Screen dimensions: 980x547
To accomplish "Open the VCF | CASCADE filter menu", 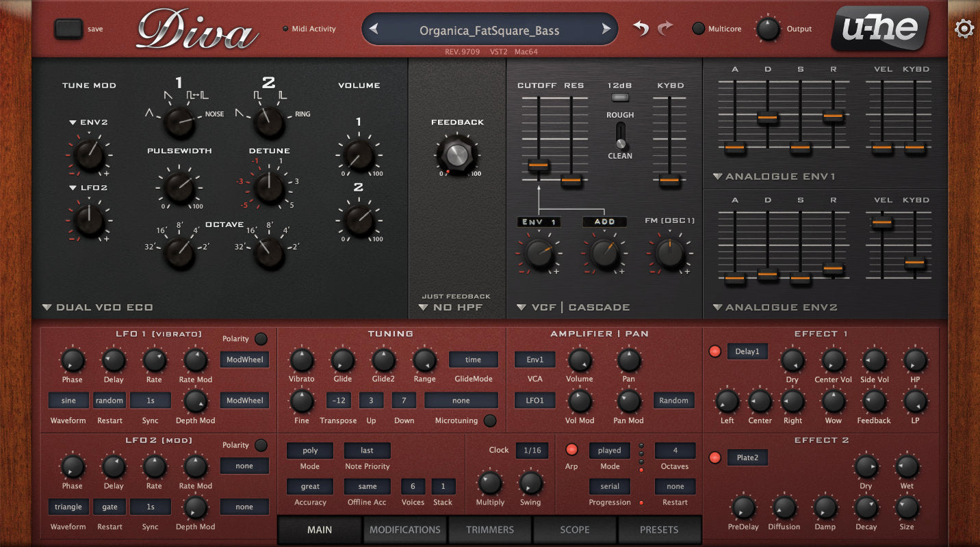I will click(x=573, y=308).
